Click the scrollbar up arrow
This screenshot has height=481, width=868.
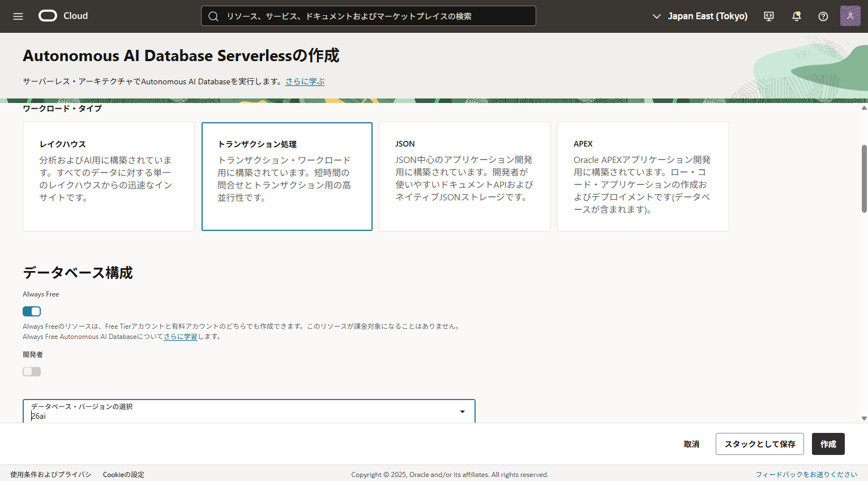pos(864,108)
